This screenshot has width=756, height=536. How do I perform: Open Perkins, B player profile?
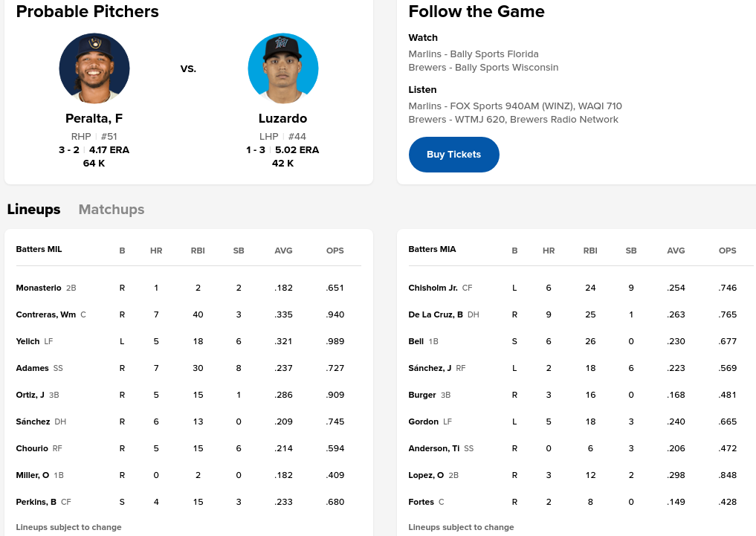point(36,502)
